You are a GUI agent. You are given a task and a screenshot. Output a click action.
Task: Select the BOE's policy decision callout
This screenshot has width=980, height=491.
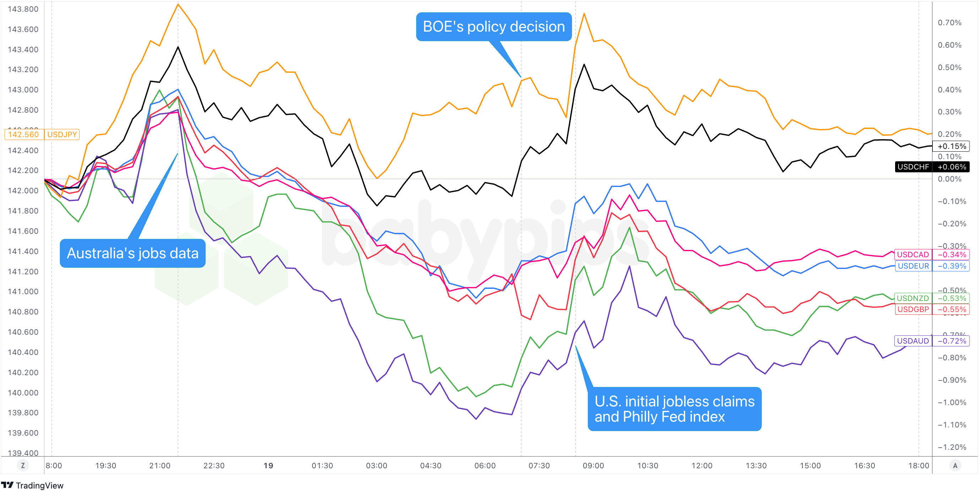[x=493, y=27]
